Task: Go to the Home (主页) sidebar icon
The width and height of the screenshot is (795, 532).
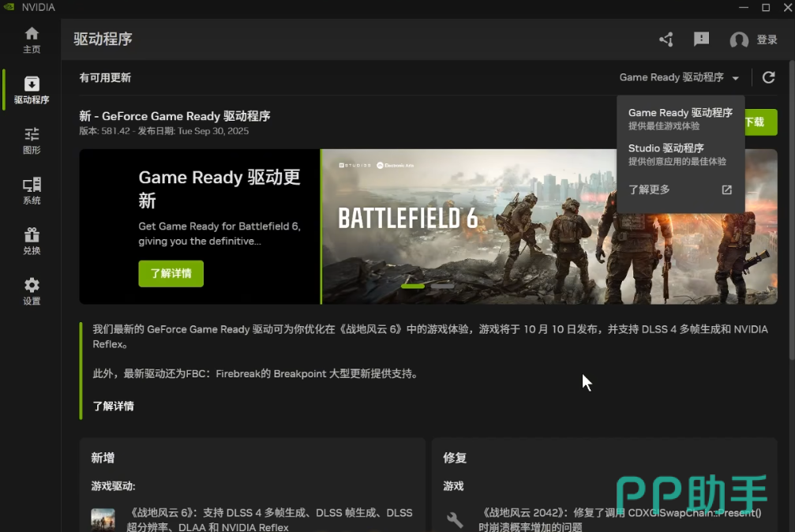Action: (32, 40)
